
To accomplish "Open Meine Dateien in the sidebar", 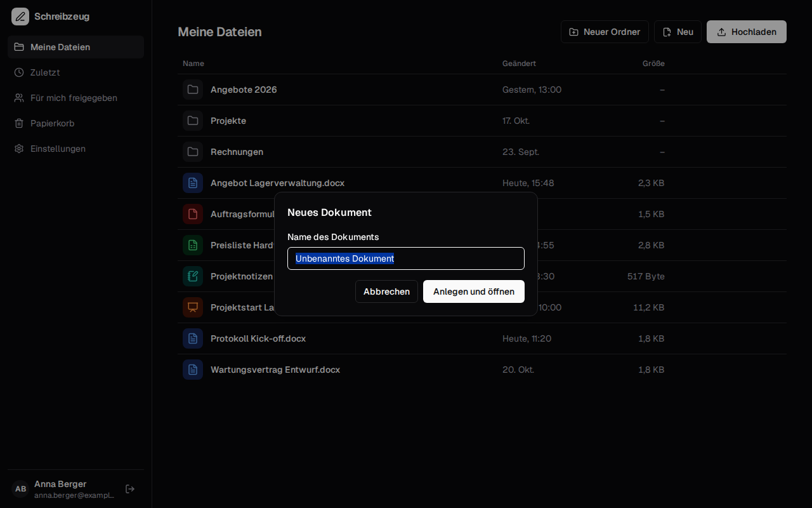I will pyautogui.click(x=75, y=47).
